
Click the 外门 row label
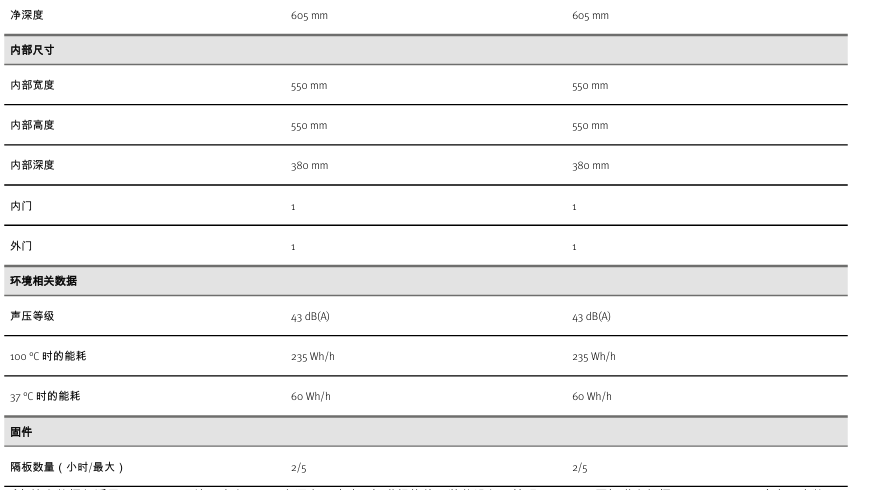tap(21, 246)
